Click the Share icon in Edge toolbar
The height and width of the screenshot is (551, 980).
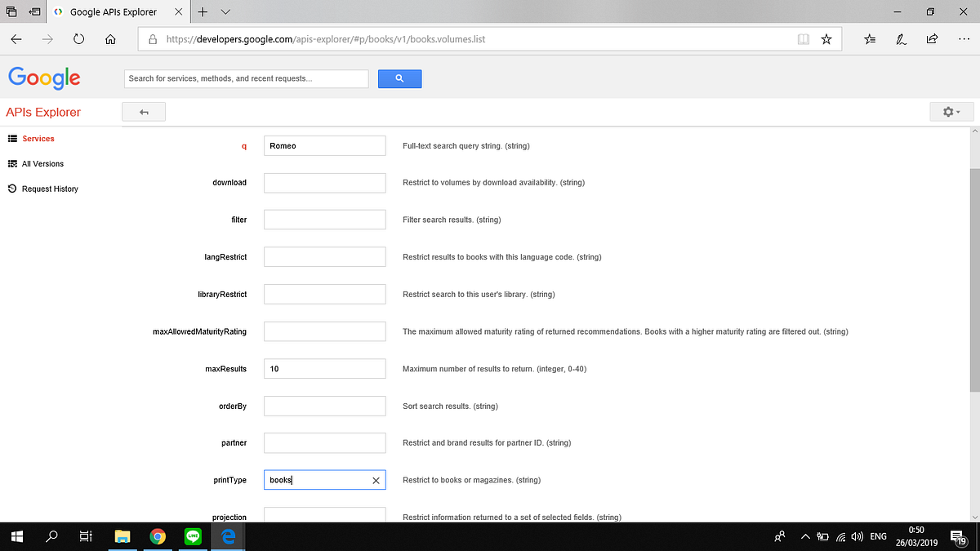[x=933, y=38]
